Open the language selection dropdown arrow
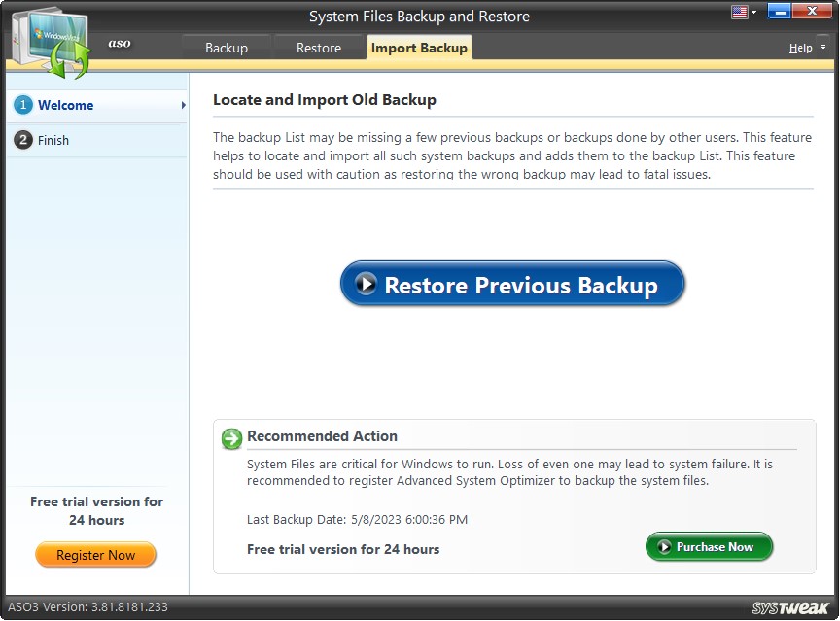Viewport: 840px width, 621px height. coord(752,11)
